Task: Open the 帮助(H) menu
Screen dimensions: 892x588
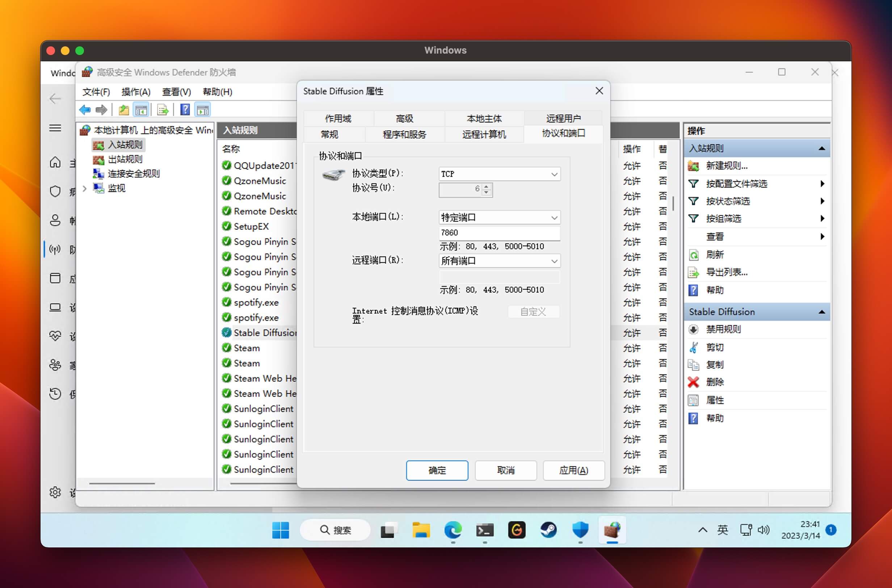Action: click(218, 92)
